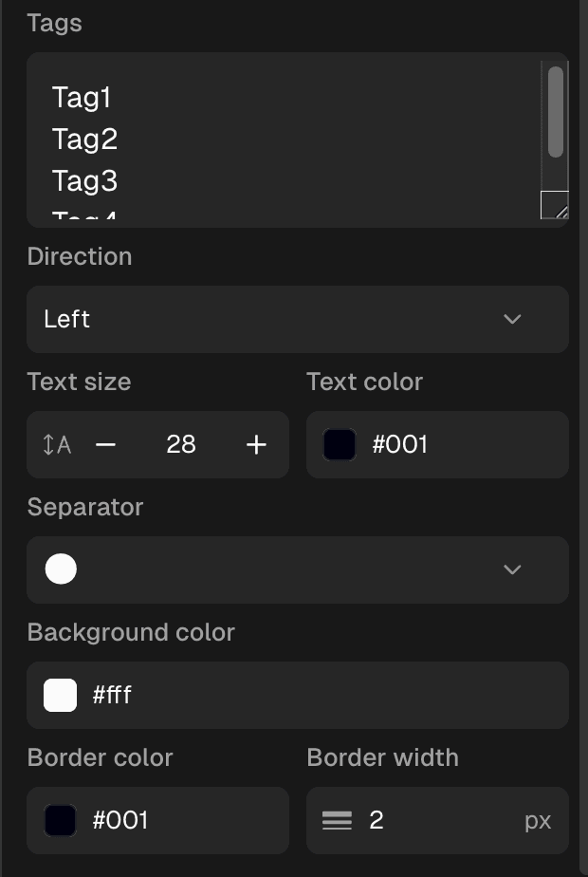Screen dimensions: 588x877
Task: Click the px unit in Border width
Action: click(x=538, y=820)
